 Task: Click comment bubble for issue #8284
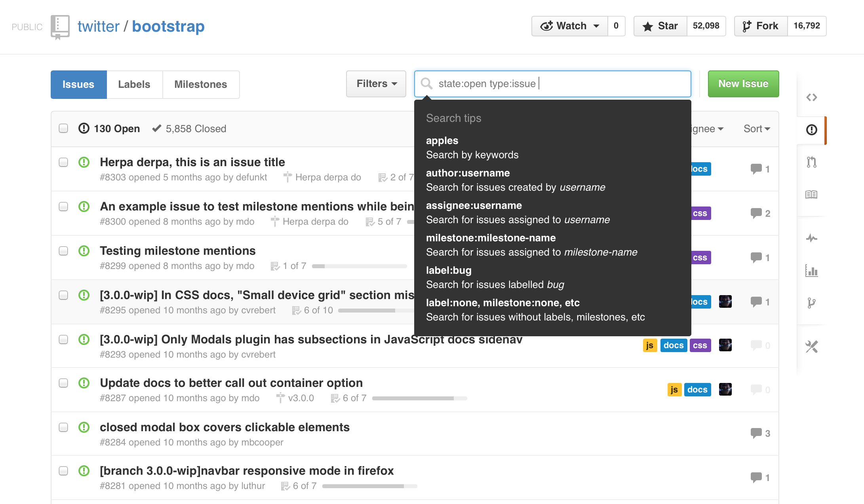pos(756,433)
